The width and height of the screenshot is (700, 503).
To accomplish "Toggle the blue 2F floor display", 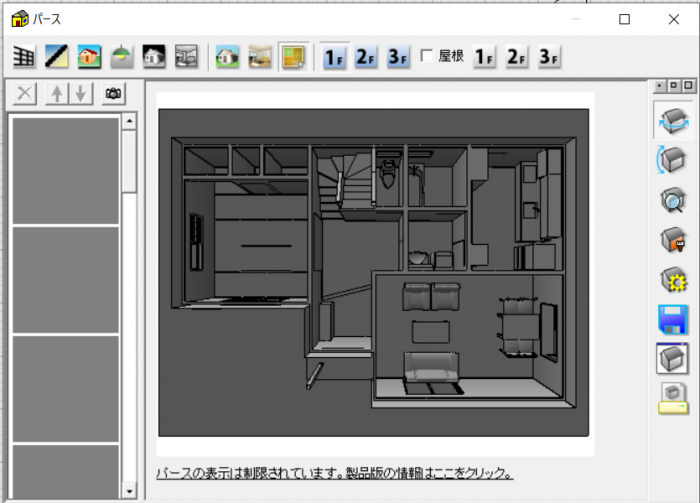I will (366, 57).
